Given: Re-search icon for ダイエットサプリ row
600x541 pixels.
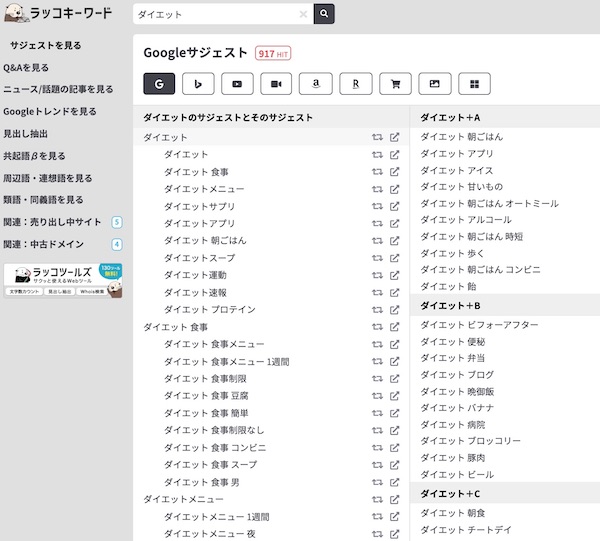Looking at the screenshot, I should 377,206.
